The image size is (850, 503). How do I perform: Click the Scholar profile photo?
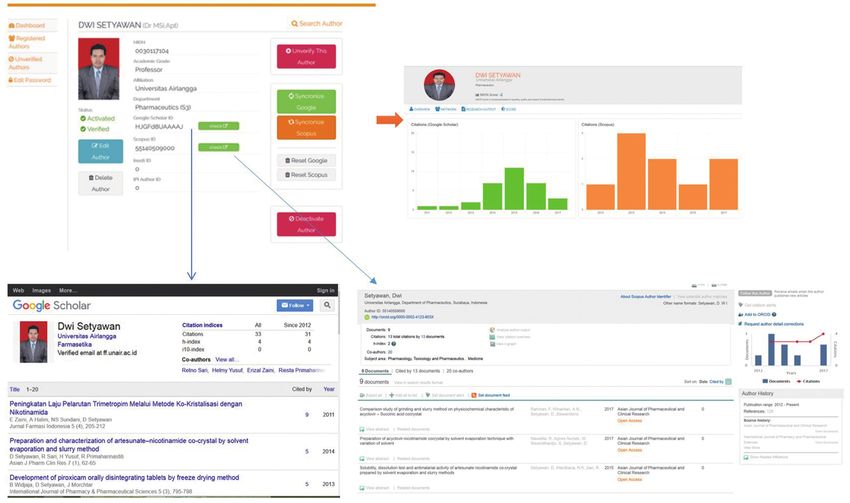point(34,341)
